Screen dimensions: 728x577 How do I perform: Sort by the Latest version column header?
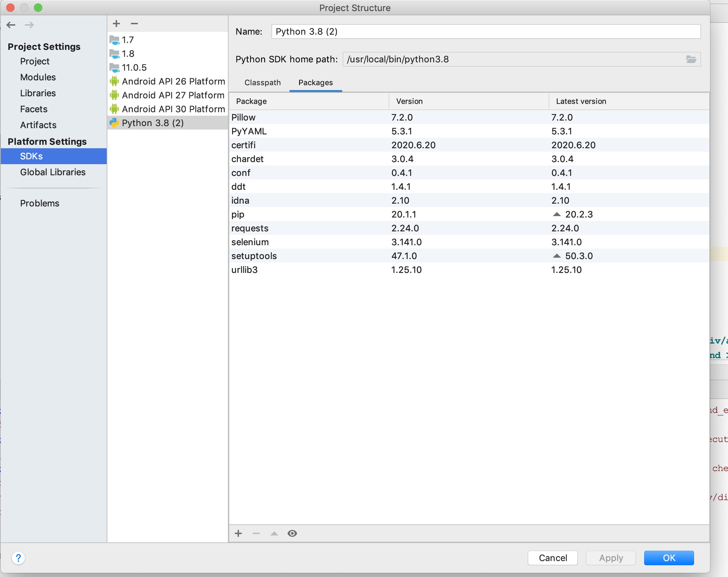[629, 101]
